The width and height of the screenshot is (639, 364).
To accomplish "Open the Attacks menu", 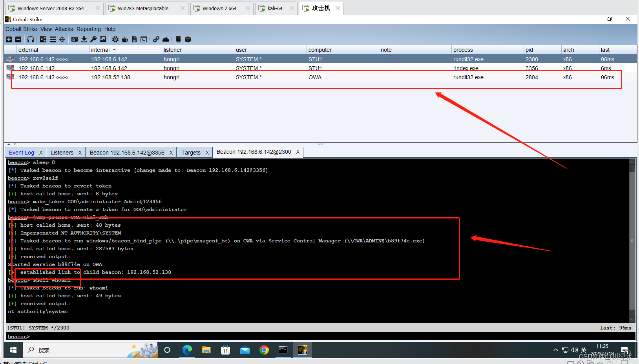I will click(x=64, y=29).
